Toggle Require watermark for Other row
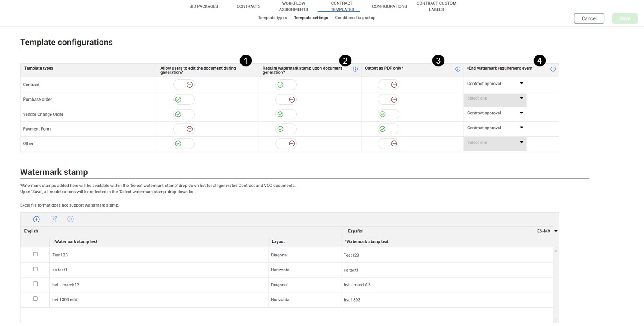This screenshot has width=644, height=326. pyautogui.click(x=286, y=143)
